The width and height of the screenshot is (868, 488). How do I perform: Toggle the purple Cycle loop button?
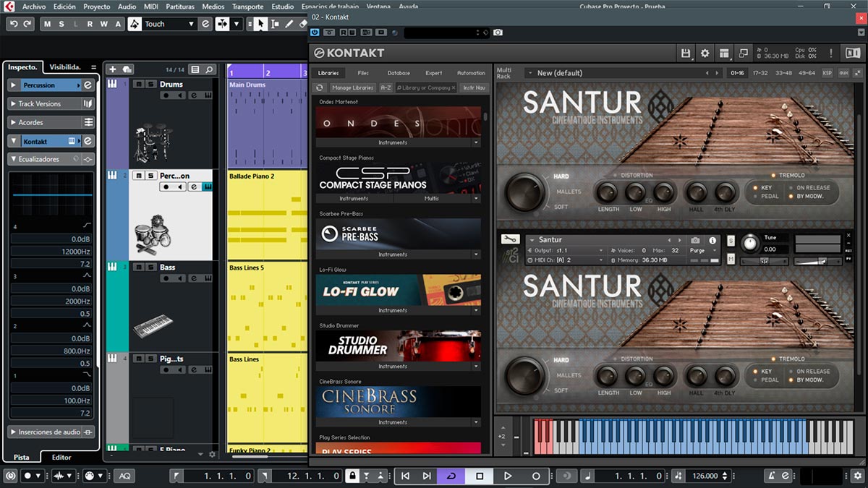(x=451, y=476)
